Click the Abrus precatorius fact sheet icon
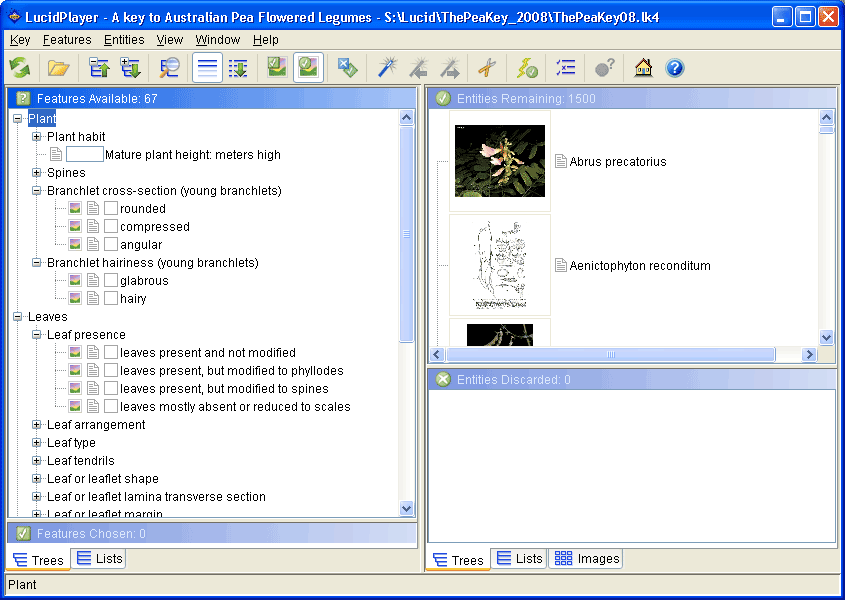 [x=561, y=161]
